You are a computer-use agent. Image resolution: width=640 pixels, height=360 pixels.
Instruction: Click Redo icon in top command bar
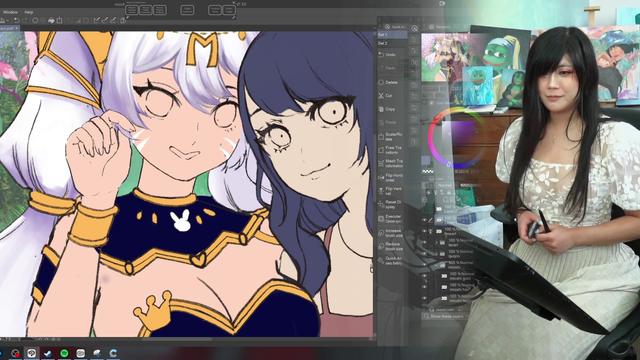tap(25, 20)
